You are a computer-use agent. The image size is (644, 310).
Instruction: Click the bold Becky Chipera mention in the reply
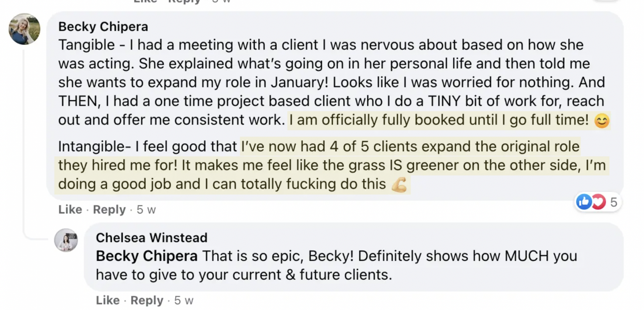(x=147, y=256)
